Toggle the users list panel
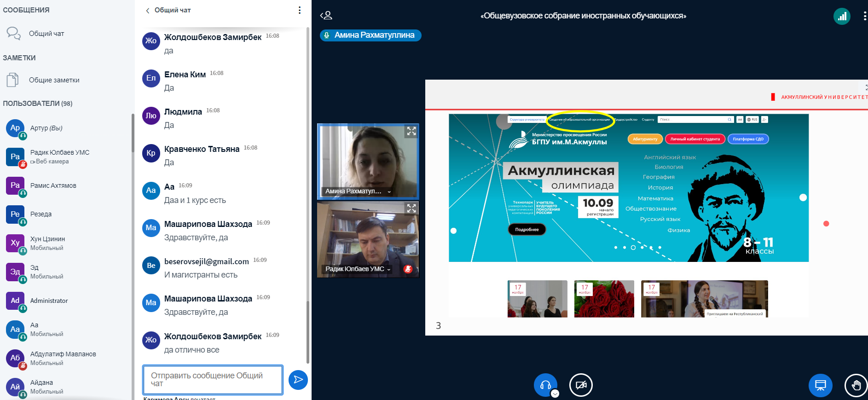Screen dimensions: 868x400 (326, 16)
